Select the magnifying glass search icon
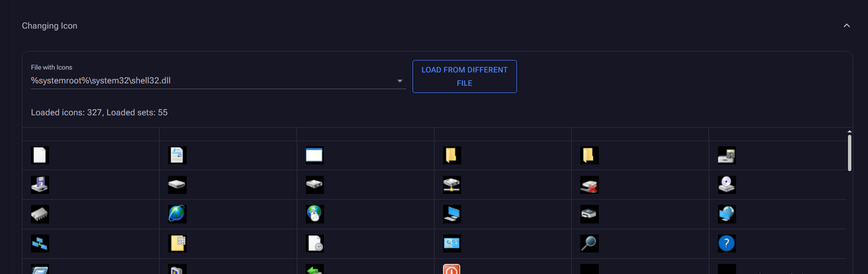This screenshot has width=868, height=274. click(589, 243)
